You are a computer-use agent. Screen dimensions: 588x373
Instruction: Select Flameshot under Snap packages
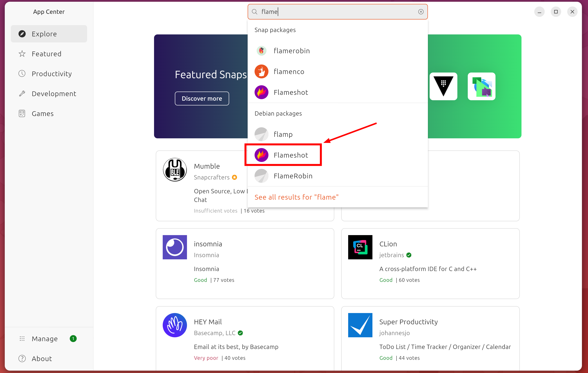338,92
